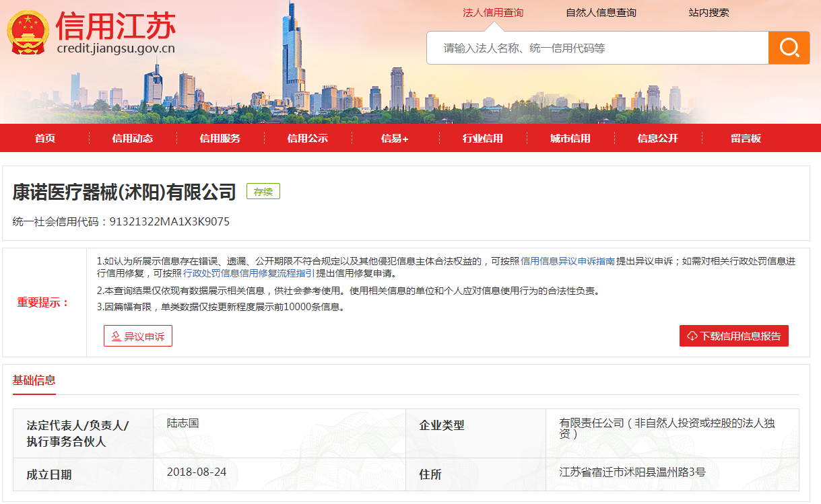The width and height of the screenshot is (821, 504).
Task: Click the orange search magnifier button
Action: tap(789, 48)
